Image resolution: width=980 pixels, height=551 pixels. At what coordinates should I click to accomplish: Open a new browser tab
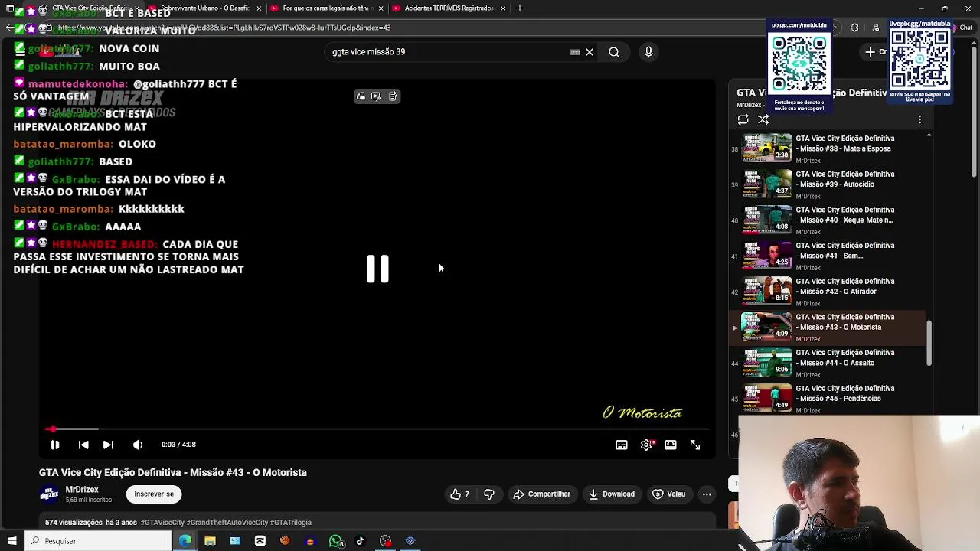(520, 8)
